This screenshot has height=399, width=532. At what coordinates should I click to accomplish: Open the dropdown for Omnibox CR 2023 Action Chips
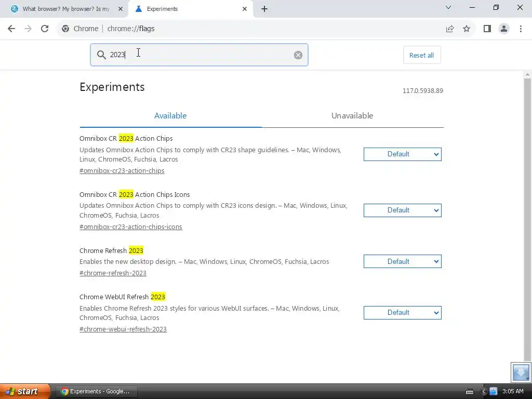click(403, 154)
